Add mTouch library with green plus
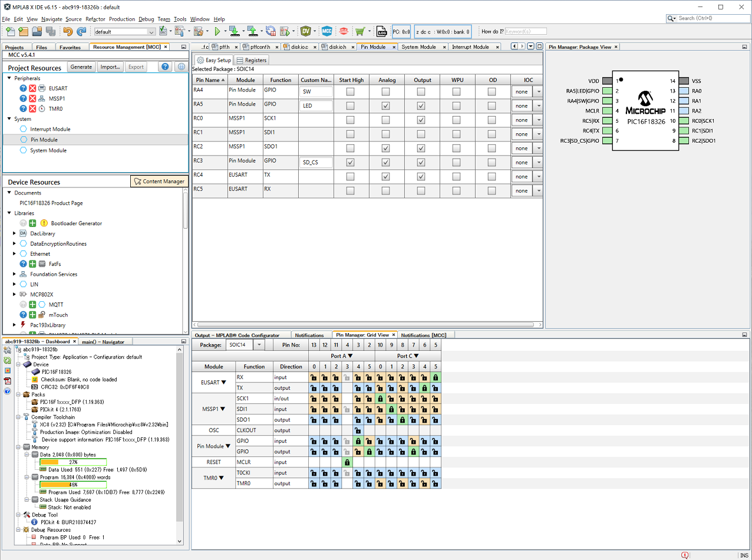The width and height of the screenshot is (752, 560). (32, 315)
